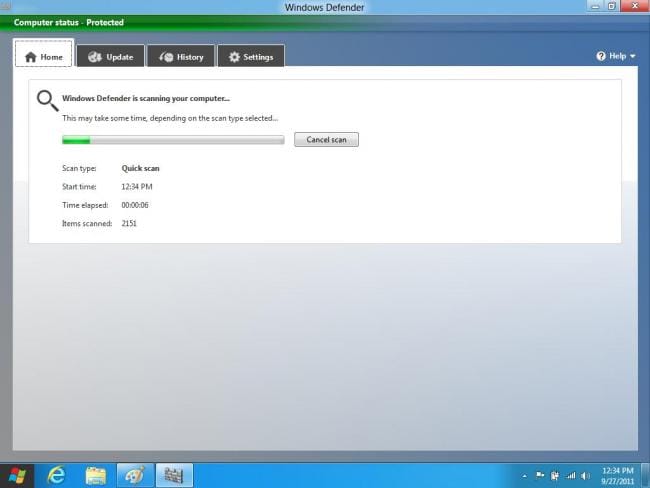Click 'This may take some time' message
Image resolution: width=650 pixels, height=488 pixels.
170,118
